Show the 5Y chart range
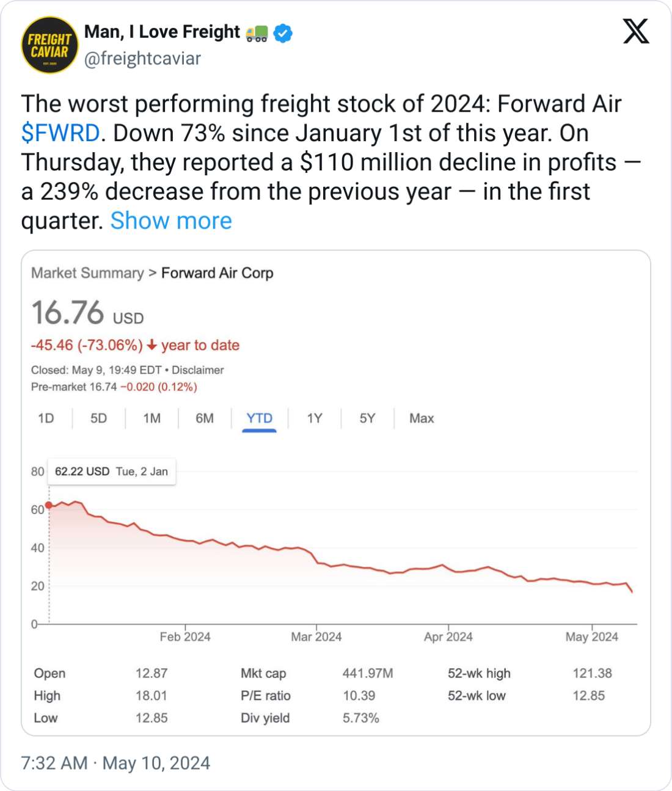672x791 pixels. coord(367,418)
